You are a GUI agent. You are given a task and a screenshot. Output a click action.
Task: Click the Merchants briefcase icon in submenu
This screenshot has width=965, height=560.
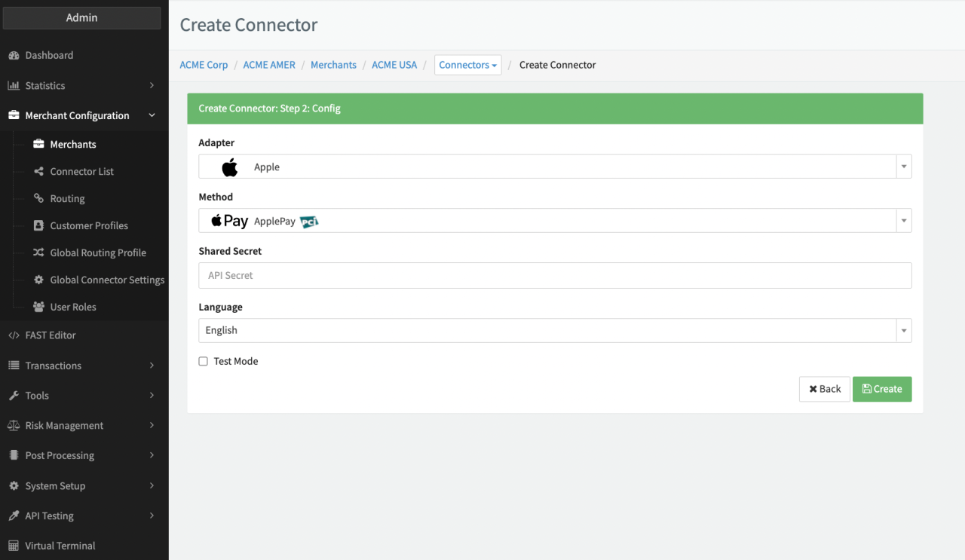[x=38, y=144]
